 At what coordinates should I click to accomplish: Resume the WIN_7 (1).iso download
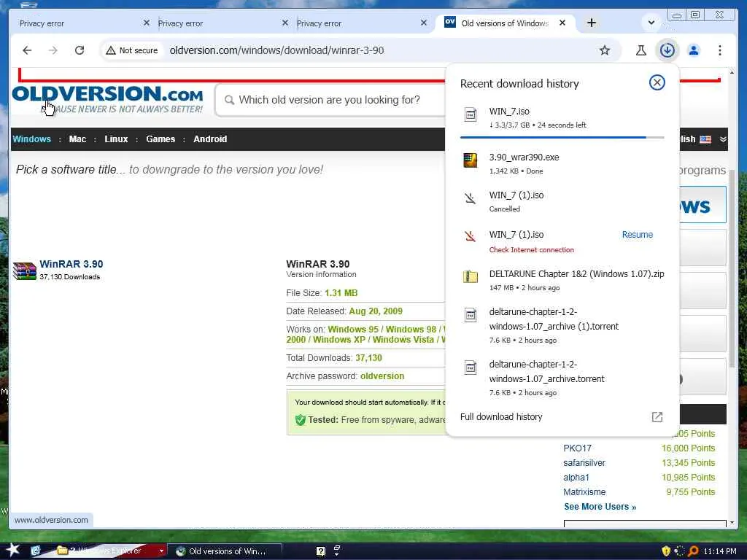637,235
